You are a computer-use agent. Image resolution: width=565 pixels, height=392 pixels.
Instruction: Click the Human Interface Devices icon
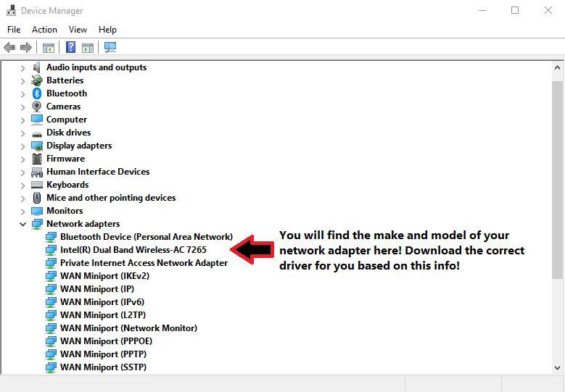point(37,172)
